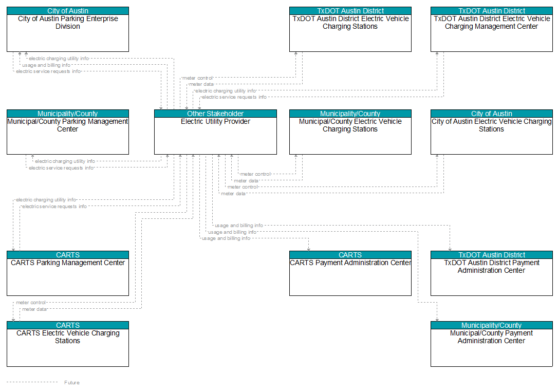Screen dimensions: 558x392
Task: Click the Municipal/County Parking Management Center box
Action: 68,132
